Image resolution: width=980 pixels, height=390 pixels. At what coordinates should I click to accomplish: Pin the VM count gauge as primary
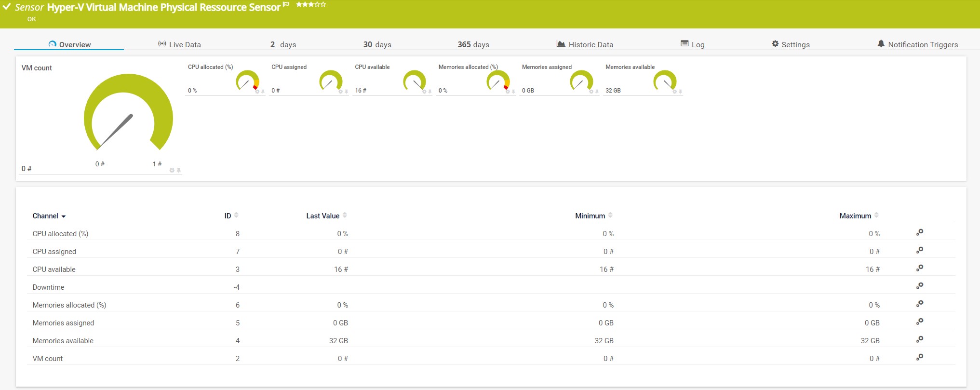[x=178, y=170]
